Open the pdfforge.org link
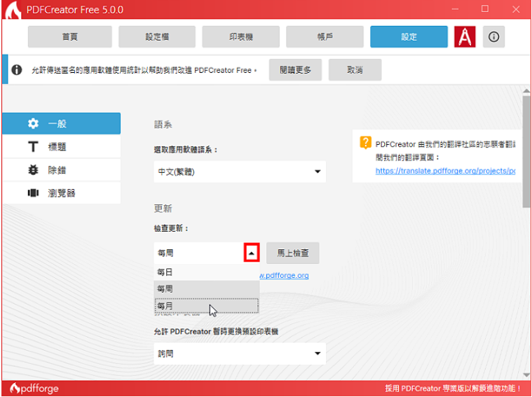Image resolution: width=532 pixels, height=397 pixels. [285, 275]
